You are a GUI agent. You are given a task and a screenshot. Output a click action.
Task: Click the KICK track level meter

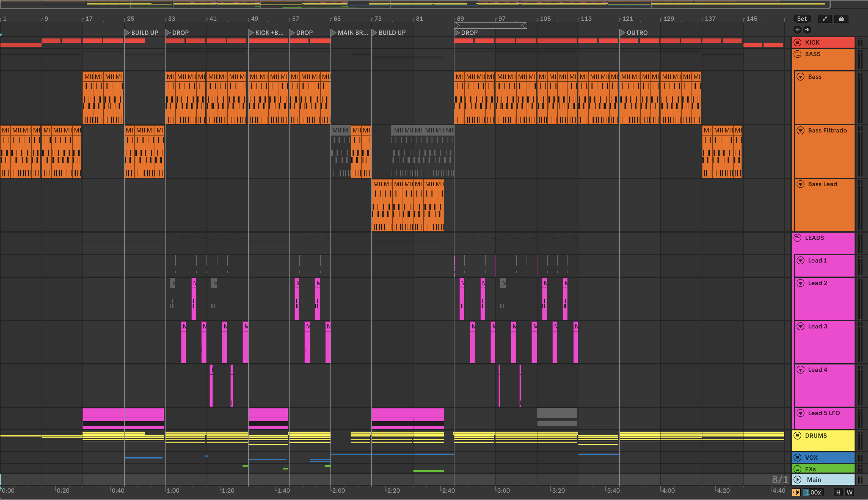tap(860, 42)
